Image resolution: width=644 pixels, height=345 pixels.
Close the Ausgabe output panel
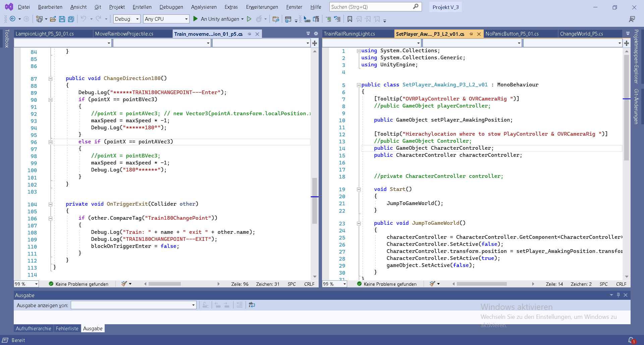(626, 295)
